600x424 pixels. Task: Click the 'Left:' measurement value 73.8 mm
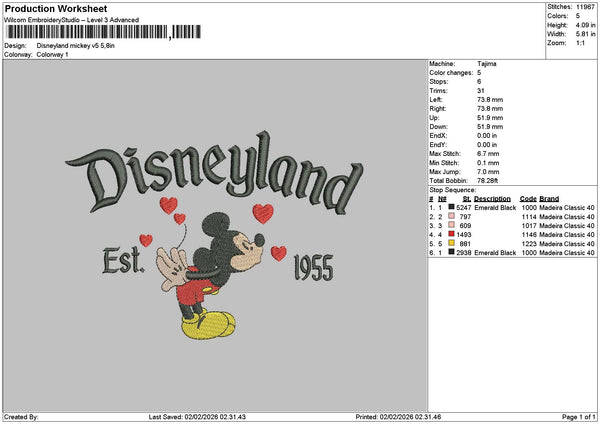[x=490, y=99]
